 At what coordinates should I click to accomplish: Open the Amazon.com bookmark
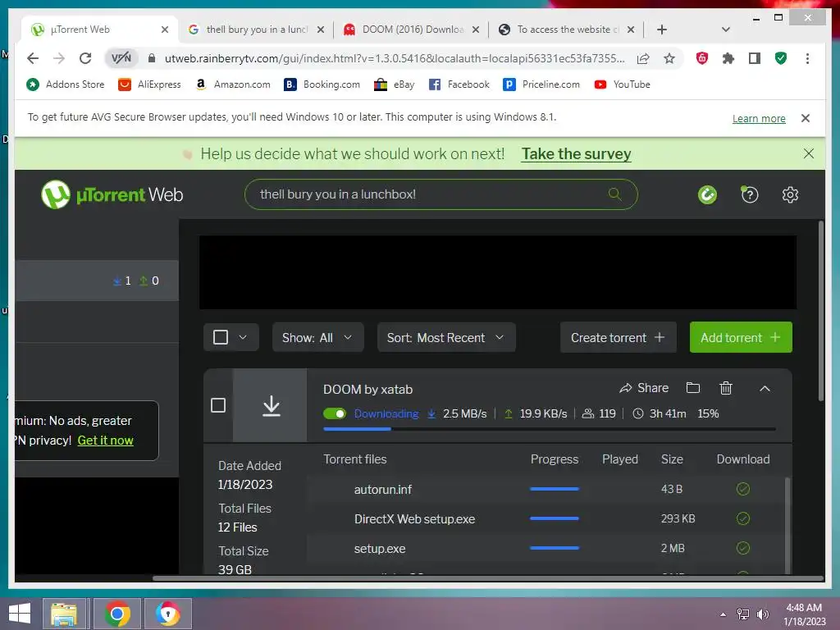[x=233, y=84]
